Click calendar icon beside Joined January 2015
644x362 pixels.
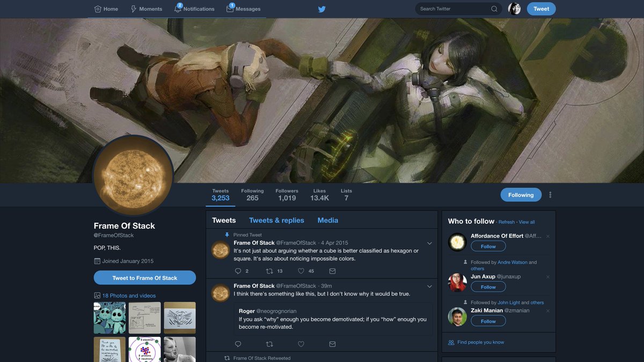coord(97,261)
